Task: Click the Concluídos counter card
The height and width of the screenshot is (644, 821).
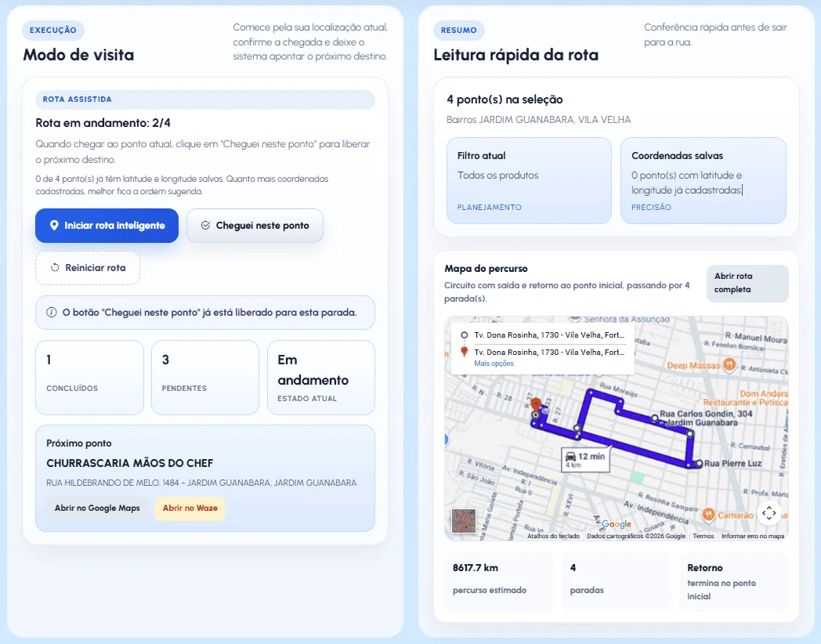Action: pyautogui.click(x=89, y=378)
